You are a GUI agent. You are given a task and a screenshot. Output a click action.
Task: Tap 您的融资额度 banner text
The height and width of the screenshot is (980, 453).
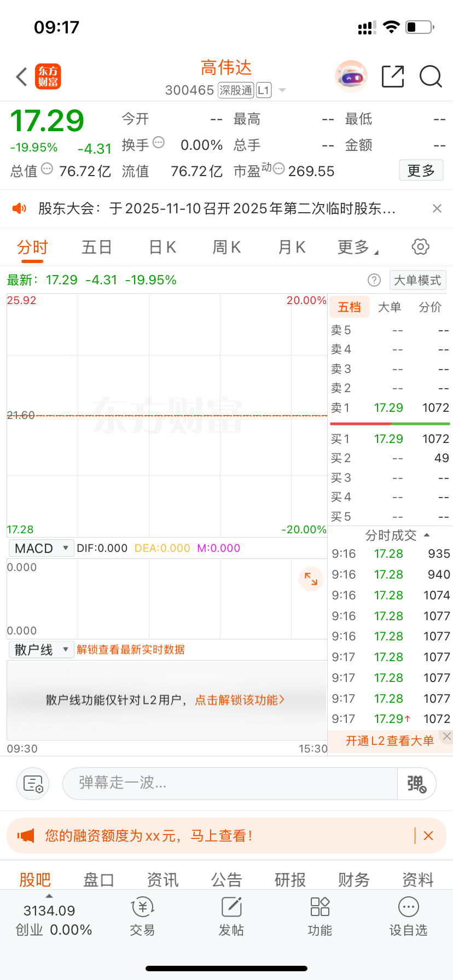tap(148, 836)
